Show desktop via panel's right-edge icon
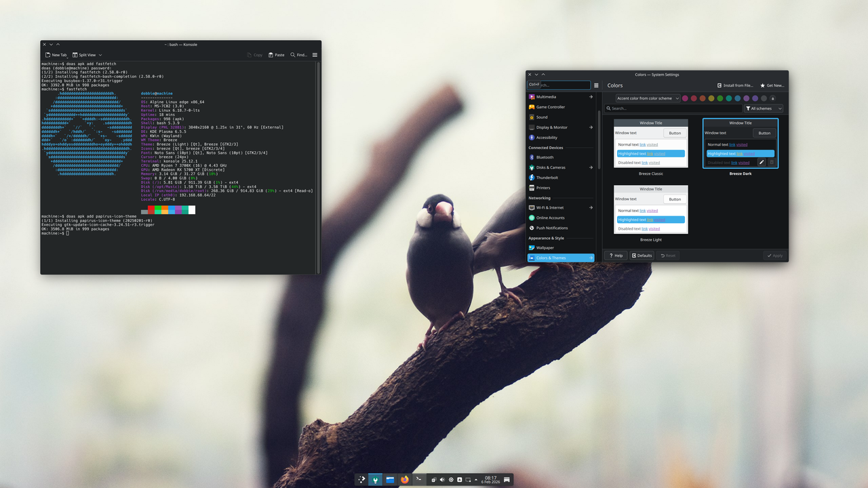 [x=507, y=480]
